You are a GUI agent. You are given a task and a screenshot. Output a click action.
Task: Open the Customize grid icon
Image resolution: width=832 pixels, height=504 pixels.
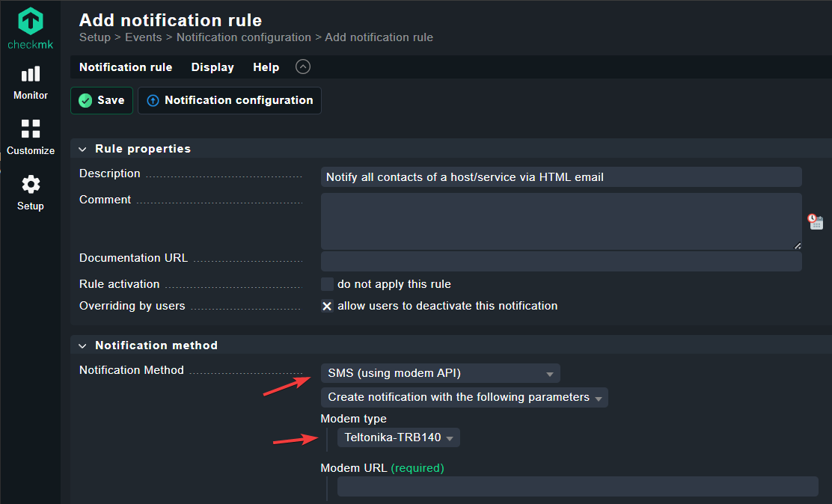(x=31, y=129)
